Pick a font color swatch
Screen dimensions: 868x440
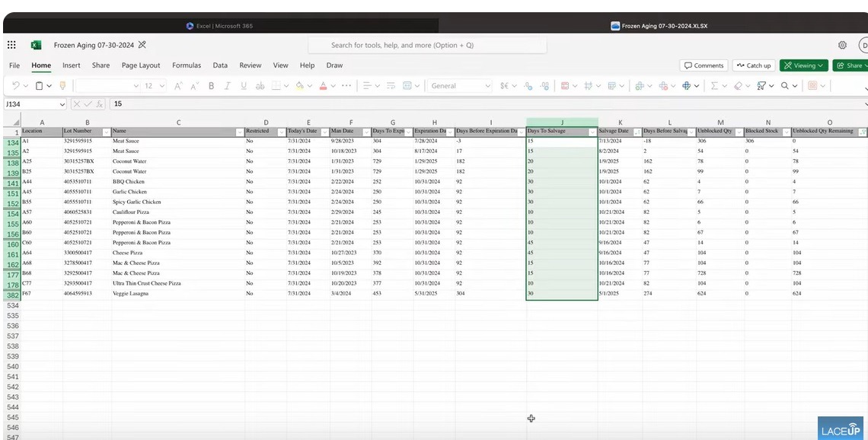(324, 85)
